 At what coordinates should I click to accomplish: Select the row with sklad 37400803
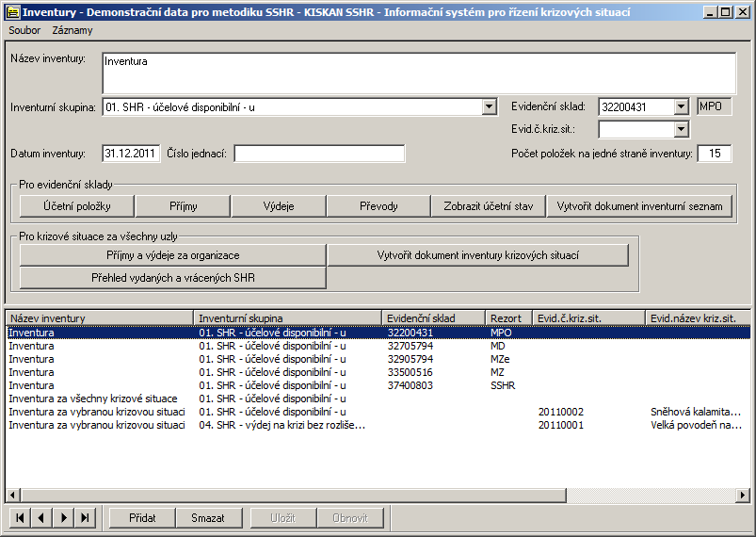[x=378, y=385]
